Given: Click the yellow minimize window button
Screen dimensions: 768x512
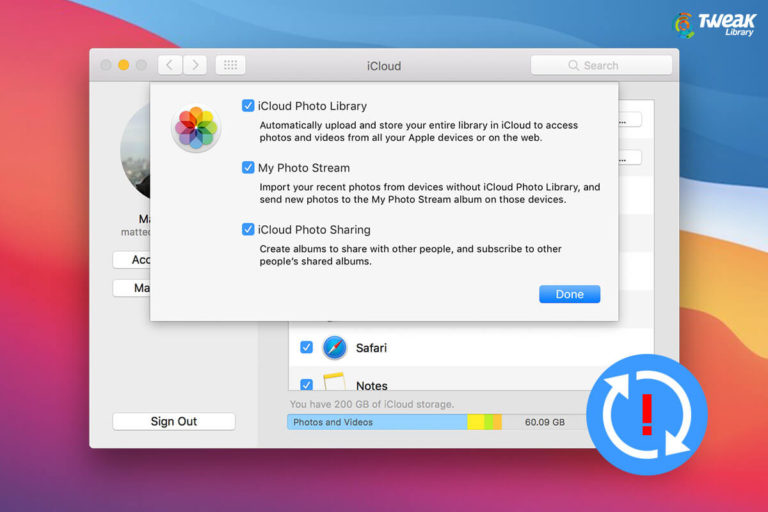Looking at the screenshot, I should 123,65.
